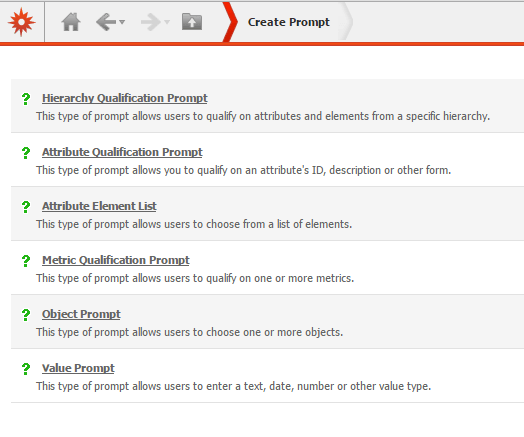Screen dimensions: 524x437
Task: Click the MicroStrategy logo icon
Action: 21,22
